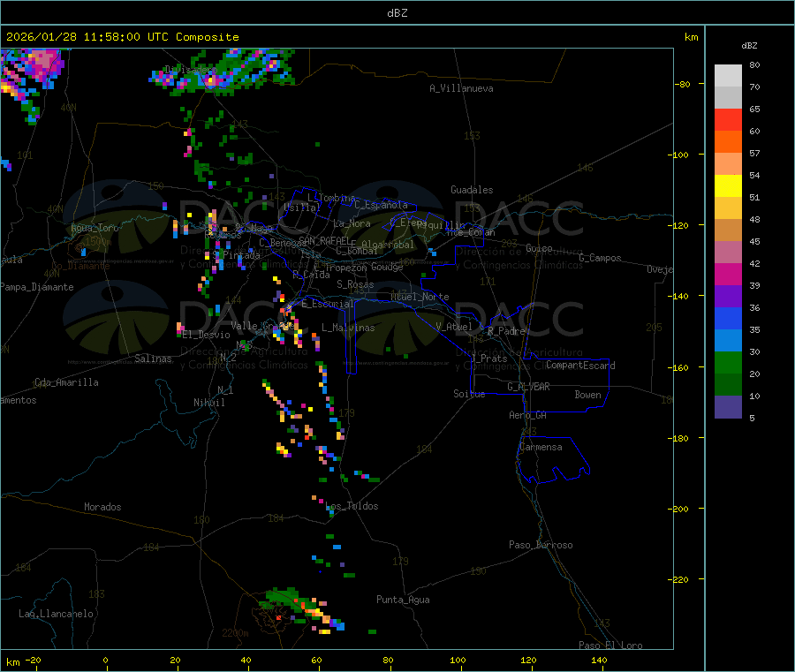
Task: Click the Carmensa map label
Action: [541, 447]
